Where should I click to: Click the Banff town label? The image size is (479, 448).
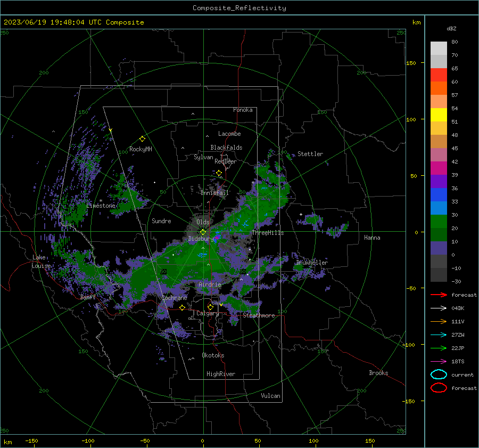88,297
